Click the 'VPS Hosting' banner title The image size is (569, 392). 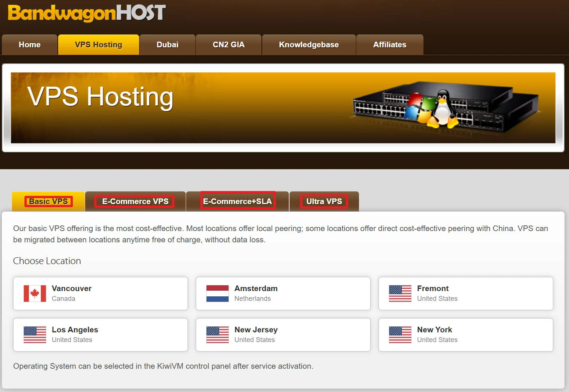click(100, 97)
